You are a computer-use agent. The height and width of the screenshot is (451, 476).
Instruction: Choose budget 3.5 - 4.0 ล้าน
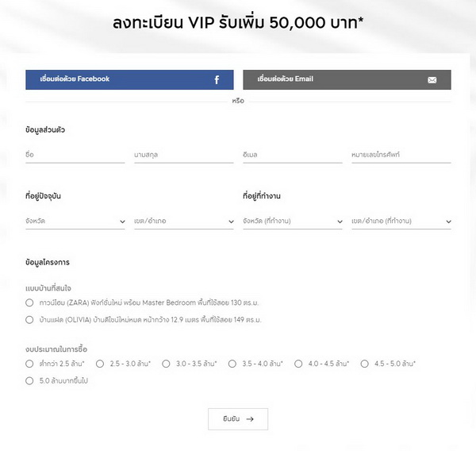232,364
